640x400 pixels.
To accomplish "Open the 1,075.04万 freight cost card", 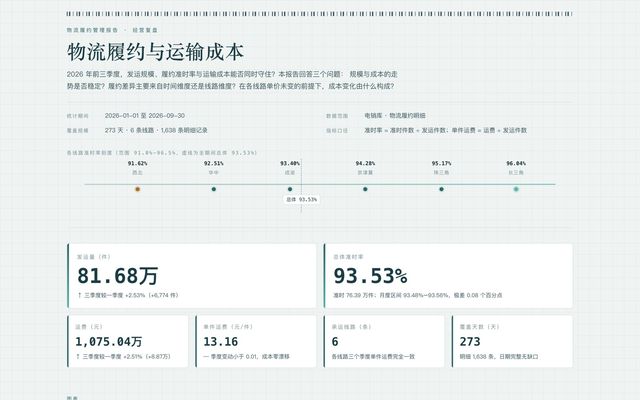I will [x=127, y=341].
